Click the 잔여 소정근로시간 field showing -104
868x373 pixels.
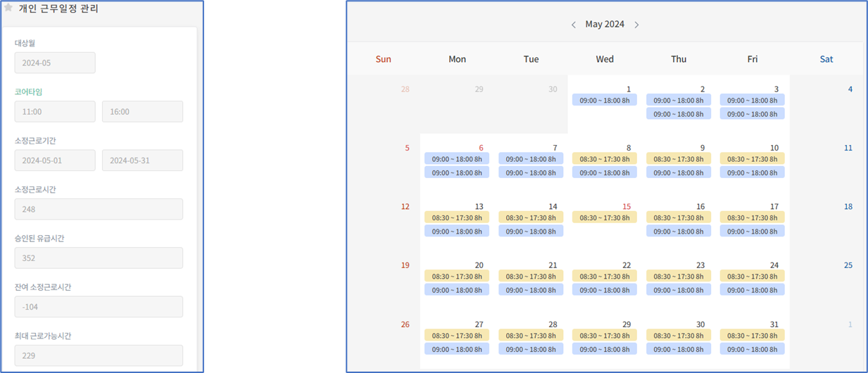point(99,307)
